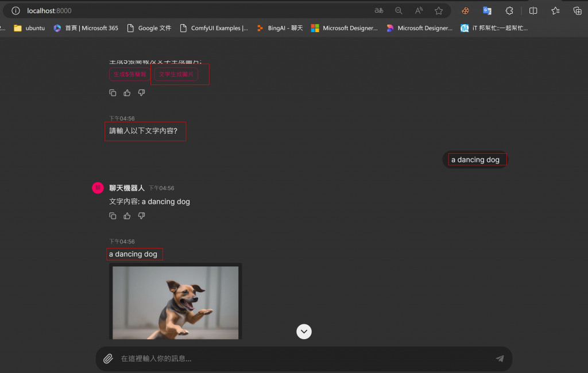Focus the 在這裡輸入你的訊息 input box
Image resolution: width=588 pixels, height=373 pixels.
(x=304, y=359)
